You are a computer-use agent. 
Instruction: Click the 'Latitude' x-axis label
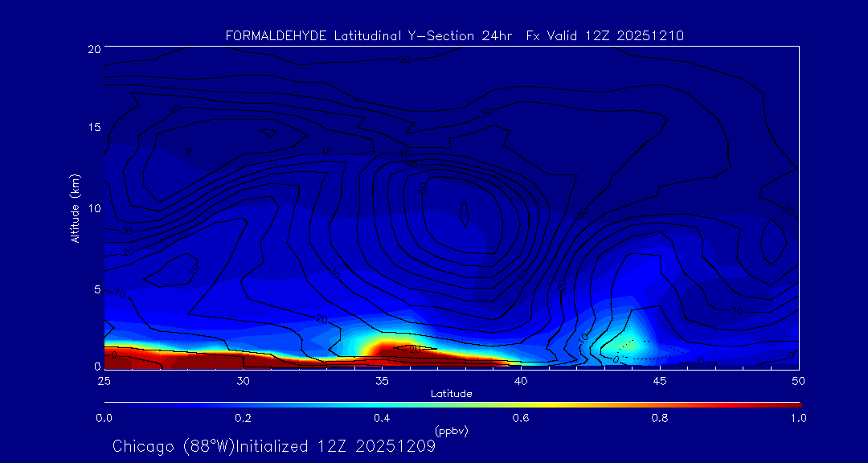[x=452, y=395]
